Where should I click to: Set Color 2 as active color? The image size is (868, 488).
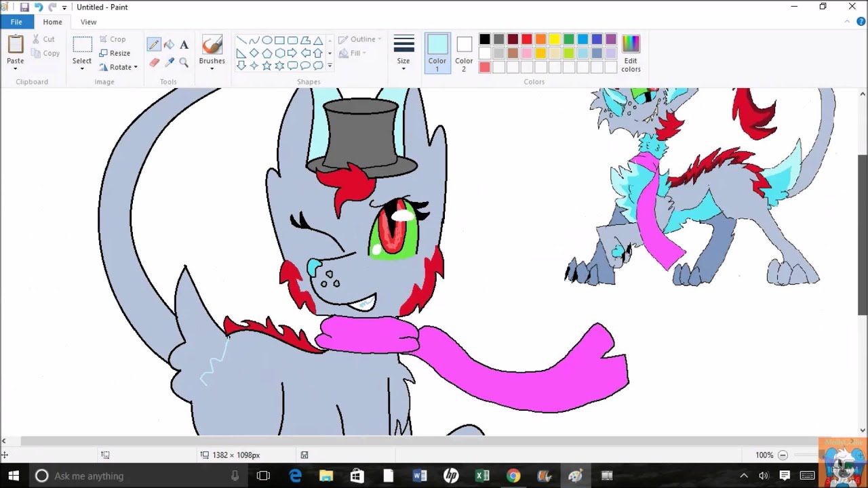[465, 53]
